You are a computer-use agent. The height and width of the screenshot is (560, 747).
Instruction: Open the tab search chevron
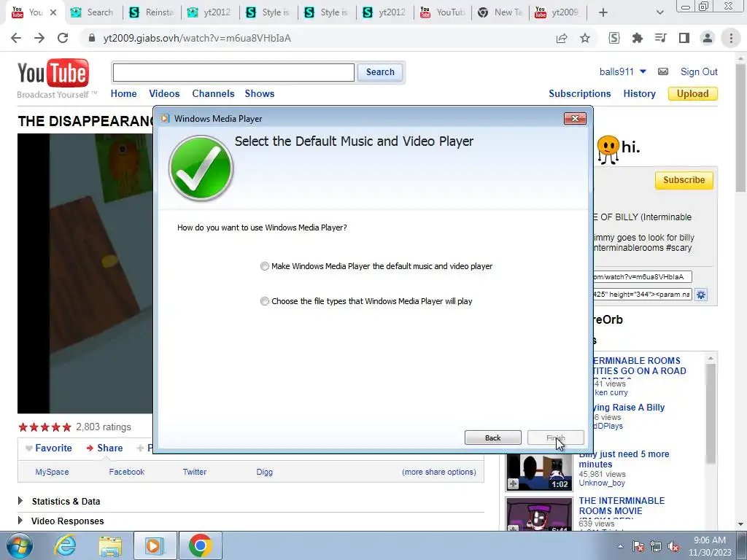click(x=659, y=12)
